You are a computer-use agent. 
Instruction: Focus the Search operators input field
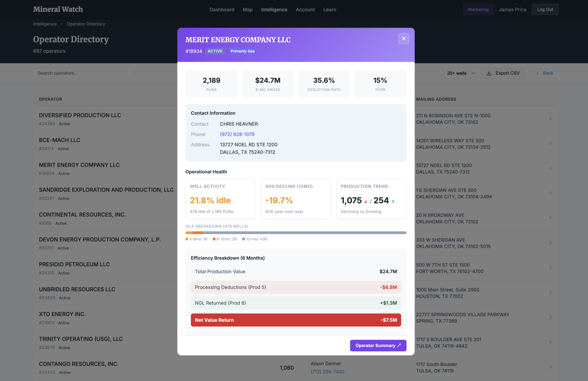coord(84,73)
